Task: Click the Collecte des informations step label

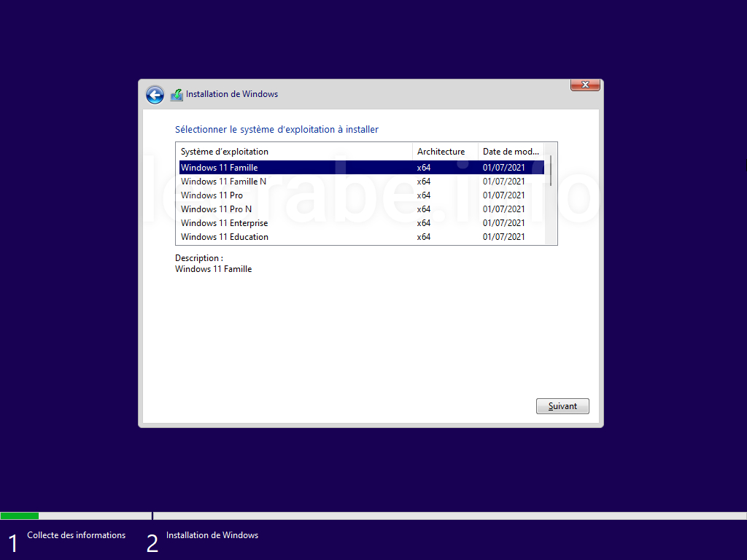Action: point(76,535)
